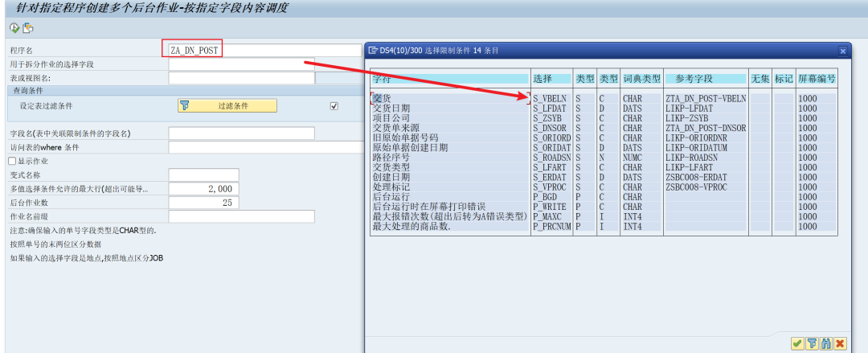This screenshot has width=868, height=353.
Task: Click the 无集 column header
Action: [x=760, y=80]
